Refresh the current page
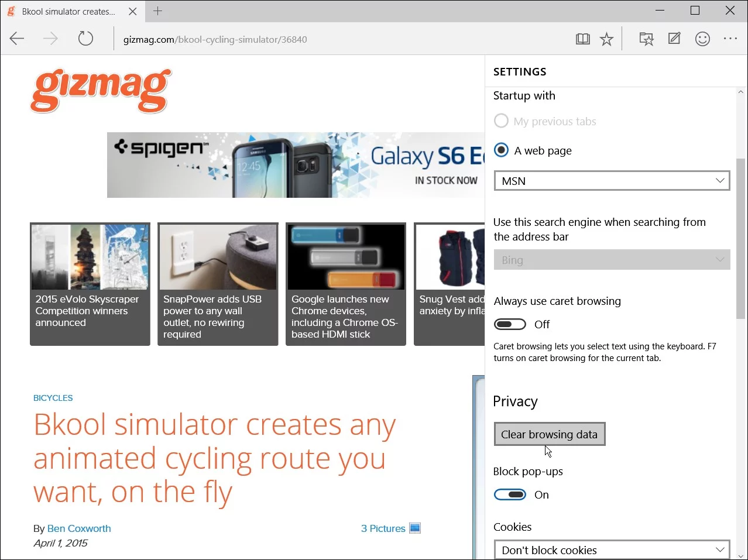 (x=85, y=38)
